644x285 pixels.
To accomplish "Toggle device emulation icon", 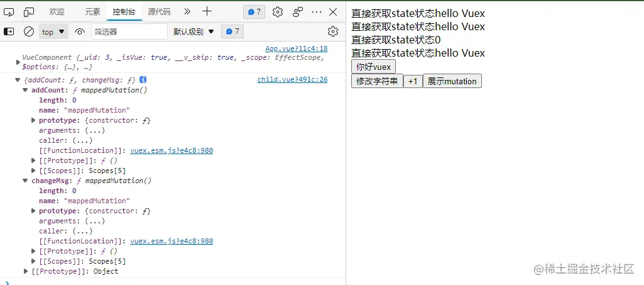I will (29, 13).
